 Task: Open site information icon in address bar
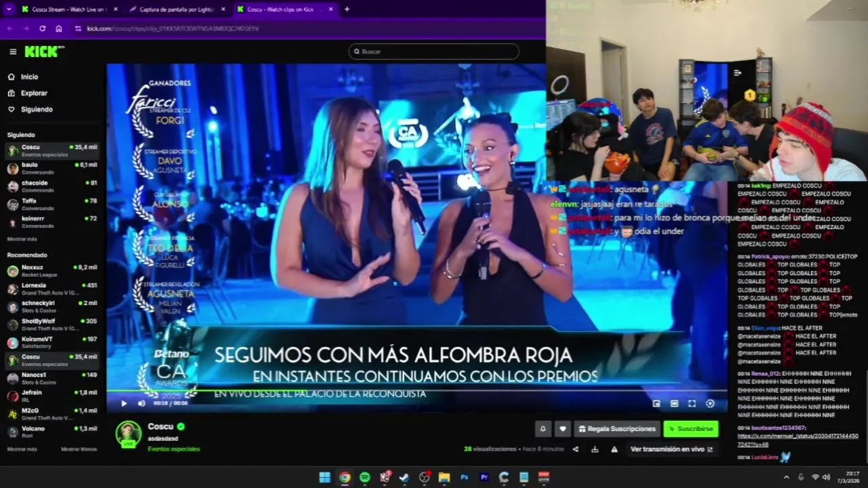[78, 28]
